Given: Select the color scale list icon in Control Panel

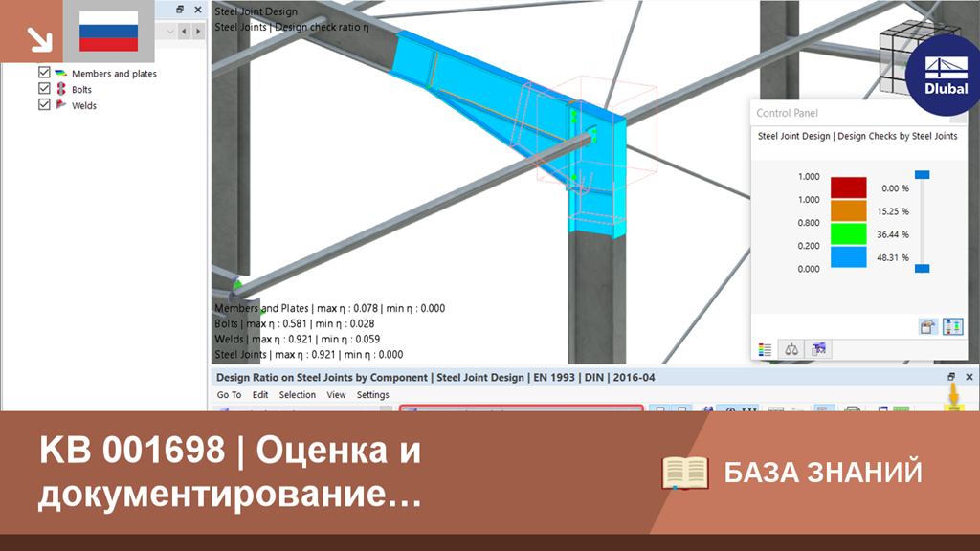Looking at the screenshot, I should tap(765, 350).
